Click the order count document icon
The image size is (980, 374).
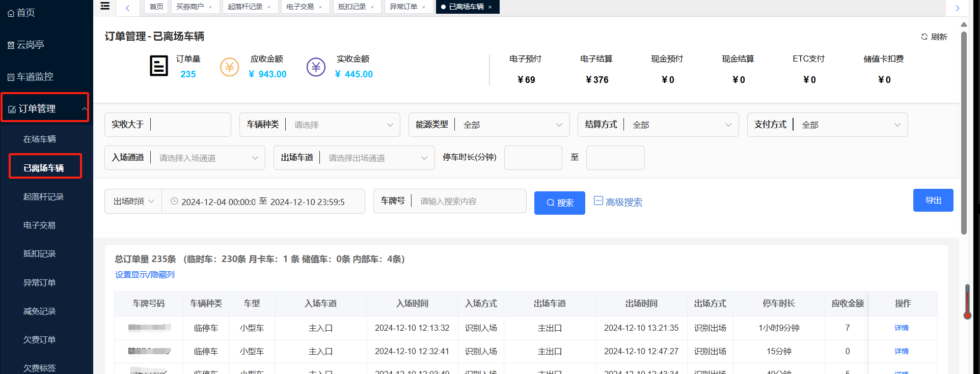point(159,66)
